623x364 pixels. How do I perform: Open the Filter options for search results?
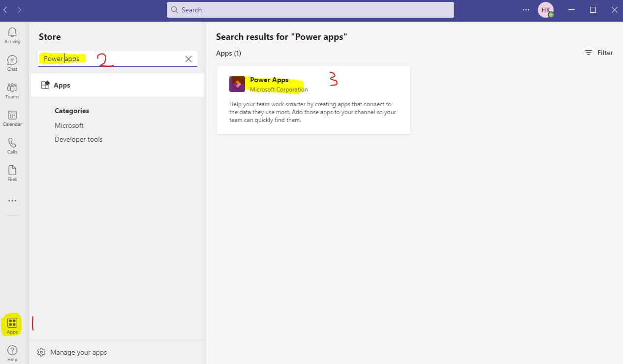[x=598, y=52]
